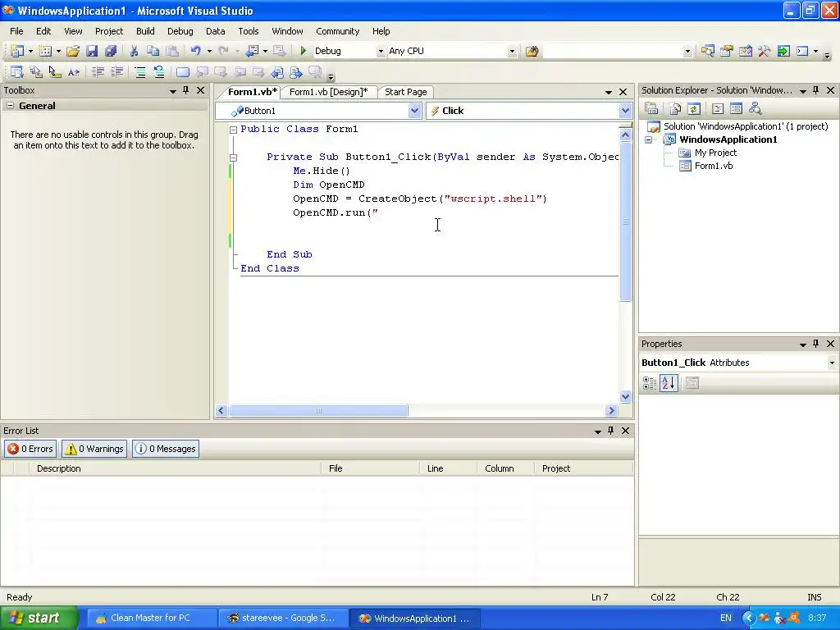Click the Add New Item icon
The image size is (840, 630).
[x=46, y=51]
